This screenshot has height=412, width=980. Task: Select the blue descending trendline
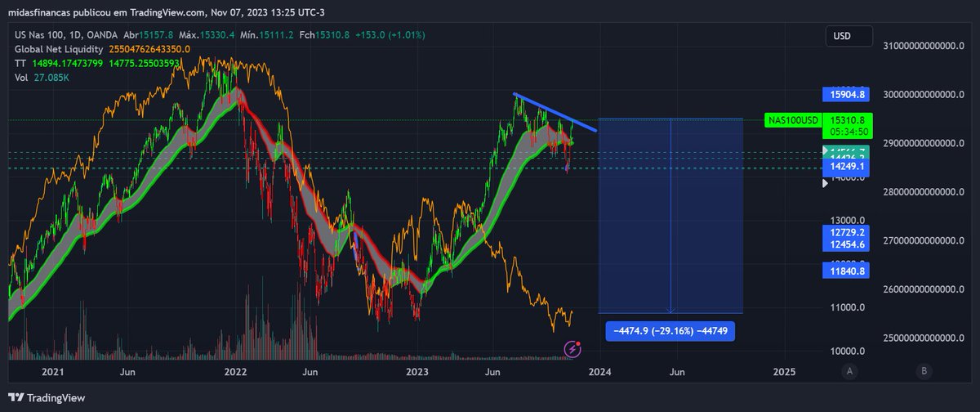(x=555, y=112)
